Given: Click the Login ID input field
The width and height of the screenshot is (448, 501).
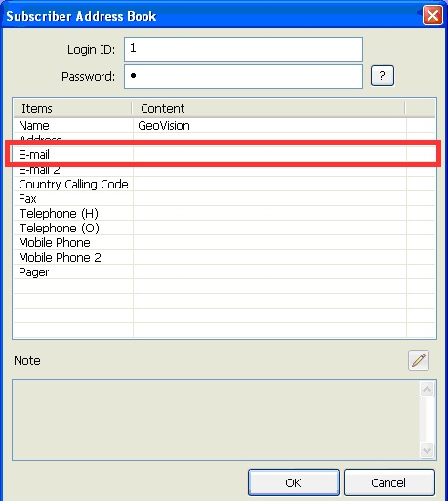Looking at the screenshot, I should coord(243,49).
